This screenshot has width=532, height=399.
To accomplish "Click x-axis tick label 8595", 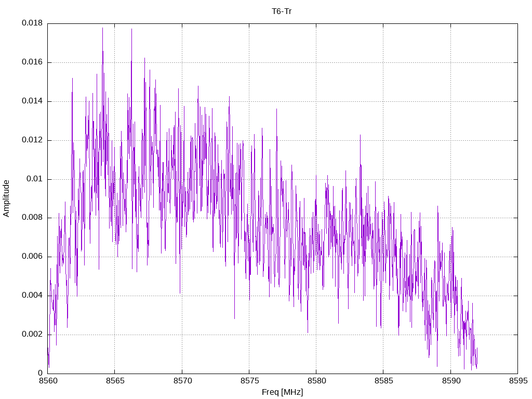I will 518,381.
